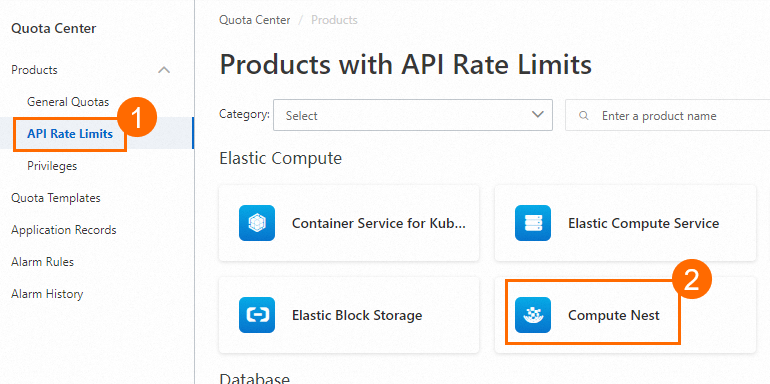The image size is (770, 384).
Task: Click the Elastic Compute section heading
Action: pyautogui.click(x=280, y=158)
